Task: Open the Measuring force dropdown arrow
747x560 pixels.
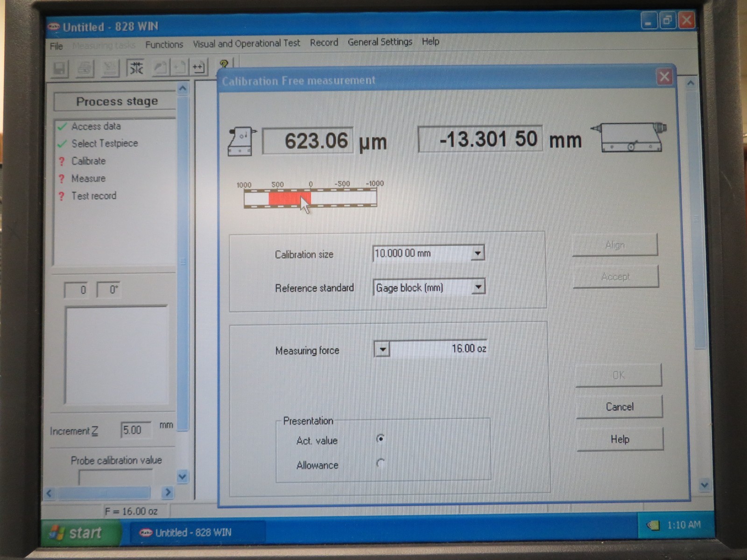Action: [382, 349]
